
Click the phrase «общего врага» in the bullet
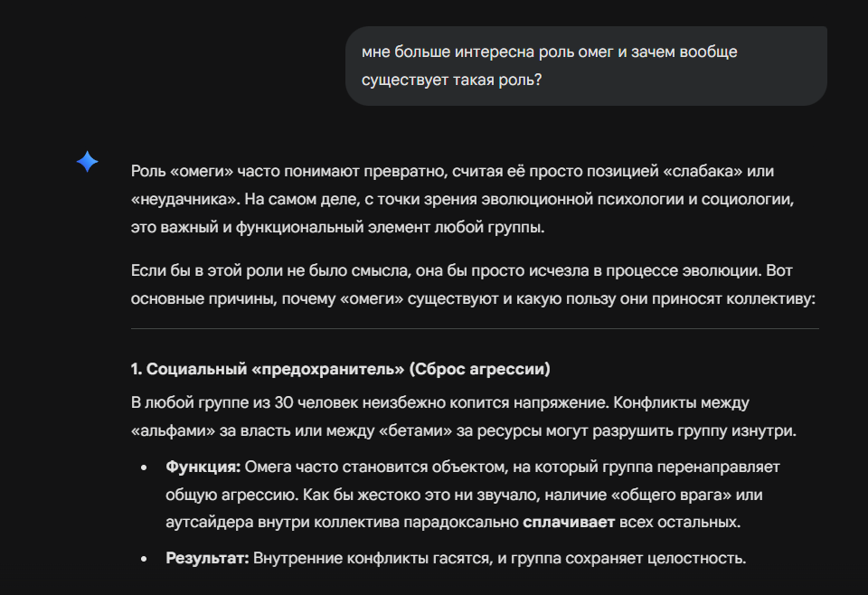694,495
